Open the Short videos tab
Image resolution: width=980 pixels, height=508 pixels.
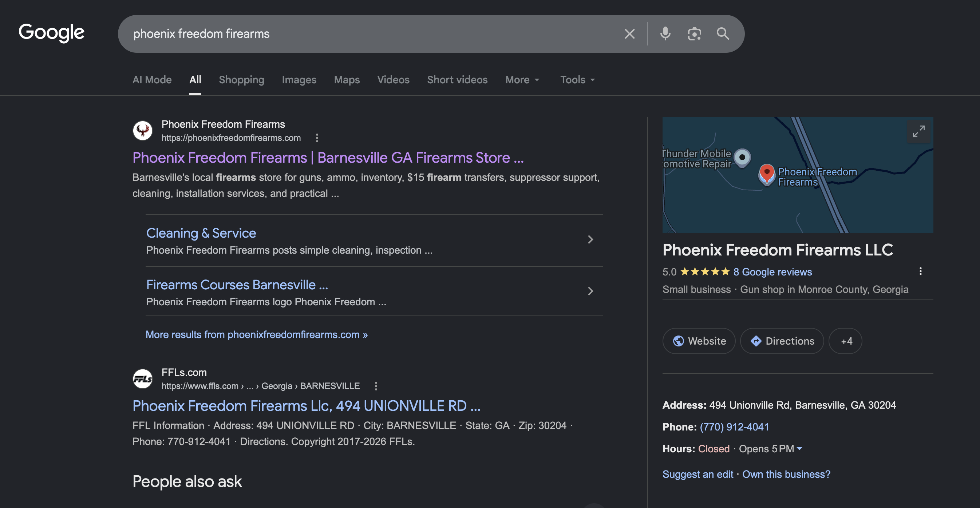(x=457, y=79)
